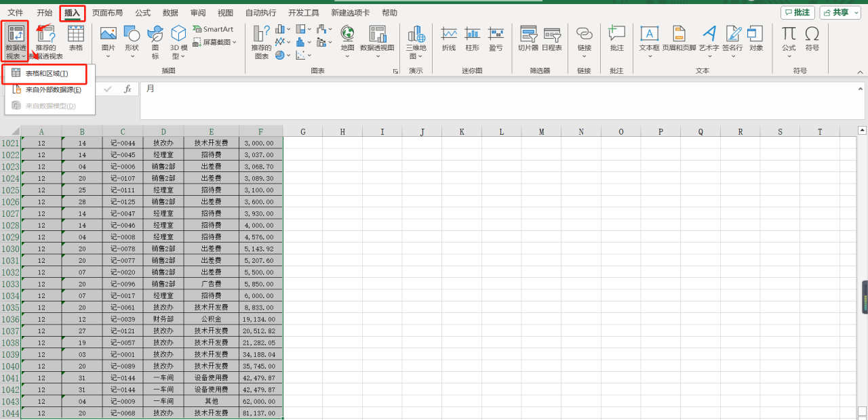This screenshot has height=420, width=868.
Task: Insert a Table (表格) from the ribbon
Action: [76, 39]
